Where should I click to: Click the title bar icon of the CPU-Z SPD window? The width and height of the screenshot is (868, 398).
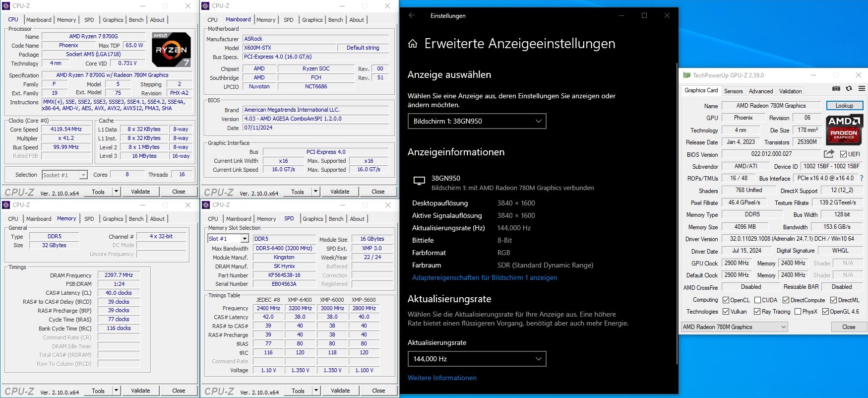(x=206, y=205)
